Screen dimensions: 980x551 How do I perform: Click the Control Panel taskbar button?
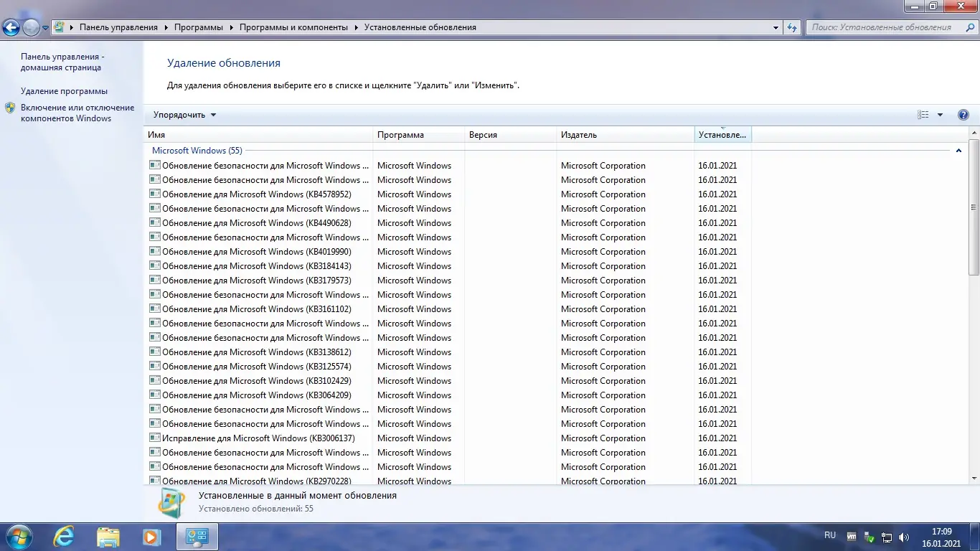tap(197, 536)
